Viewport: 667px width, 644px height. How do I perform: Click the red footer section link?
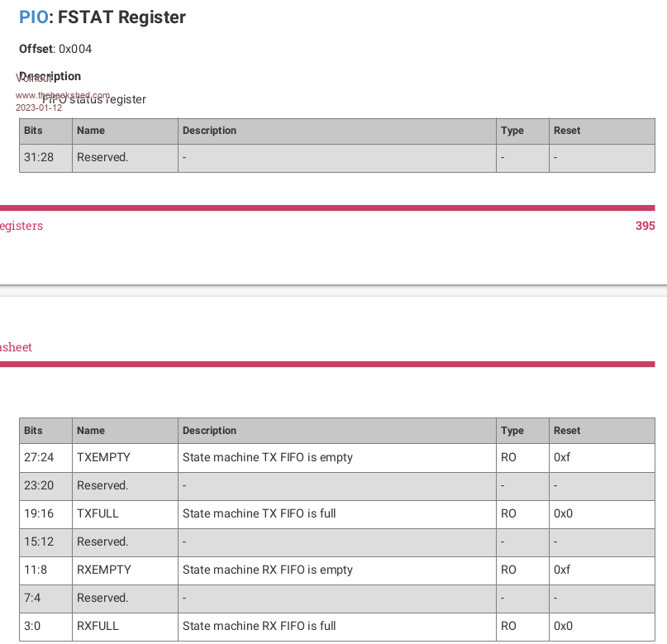click(21, 226)
